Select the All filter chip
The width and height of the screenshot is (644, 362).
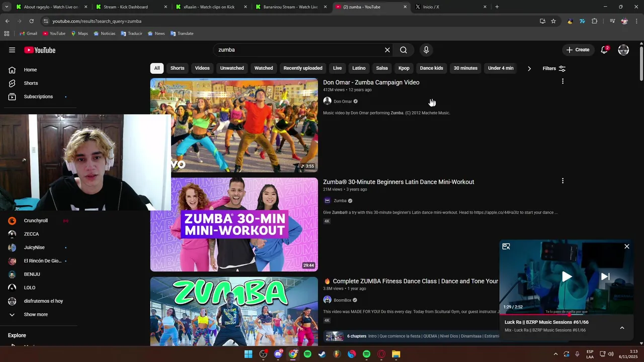[x=157, y=68]
